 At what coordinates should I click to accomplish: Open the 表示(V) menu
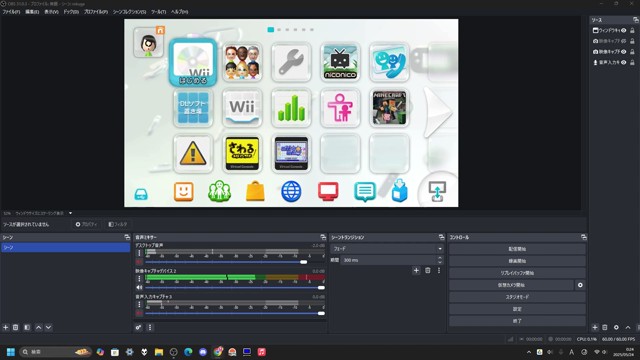click(51, 12)
